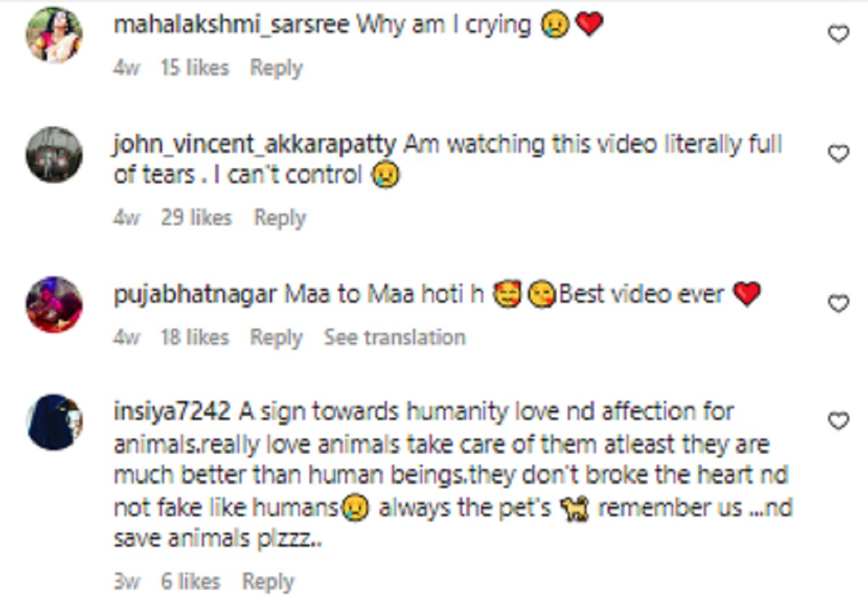The width and height of the screenshot is (868, 603).
Task: See translation of pujabhatnagar's comment
Action: (x=394, y=337)
